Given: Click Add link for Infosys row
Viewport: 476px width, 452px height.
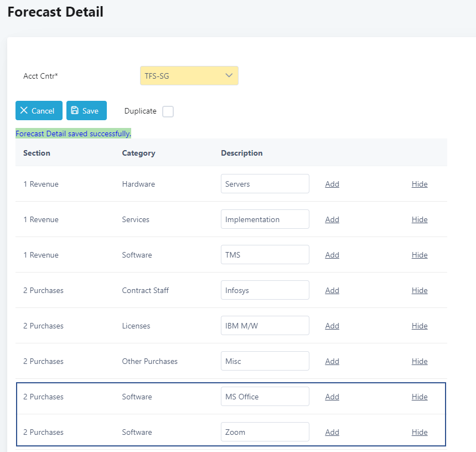Looking at the screenshot, I should 332,290.
